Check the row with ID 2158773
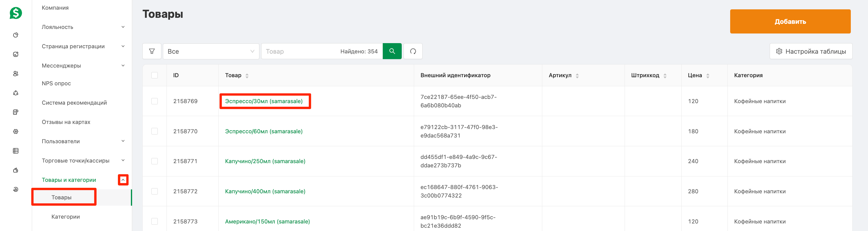The height and width of the screenshot is (231, 868). (155, 221)
